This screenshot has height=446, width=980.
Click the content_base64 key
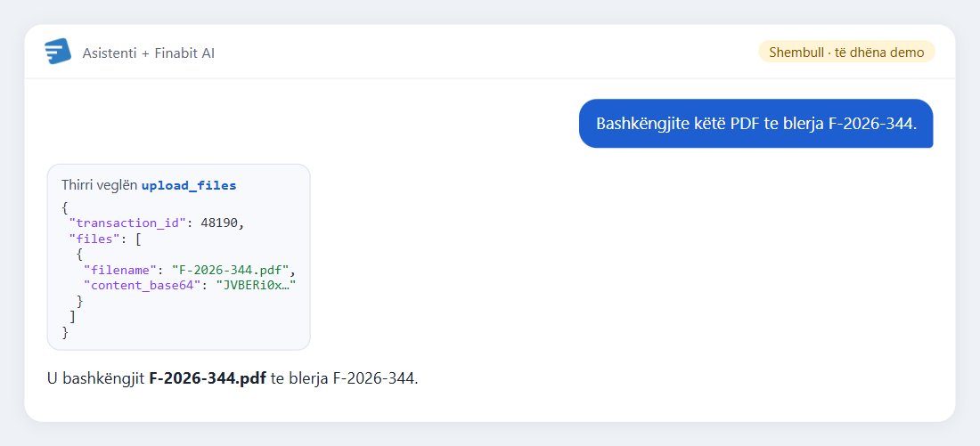pos(142,286)
